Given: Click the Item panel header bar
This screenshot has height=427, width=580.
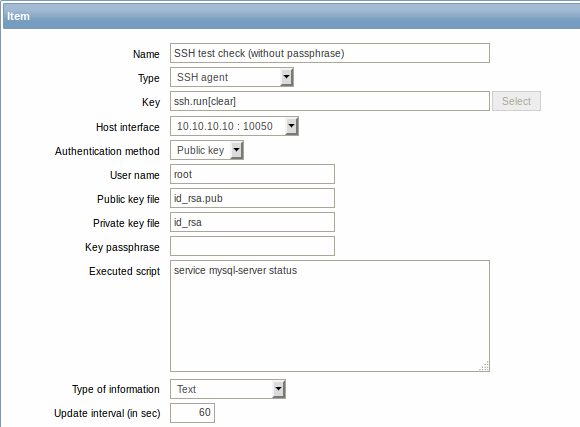Looking at the screenshot, I should [291, 16].
